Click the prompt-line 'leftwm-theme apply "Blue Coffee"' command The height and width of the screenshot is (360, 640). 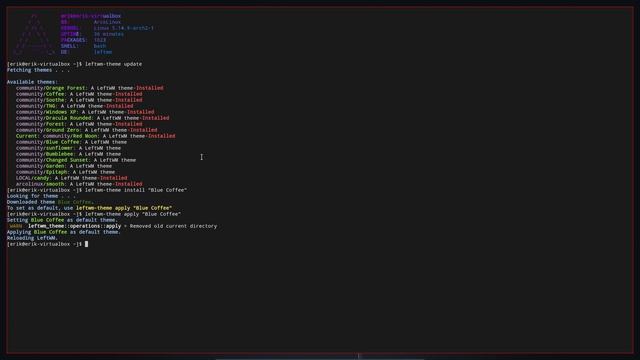click(133, 214)
